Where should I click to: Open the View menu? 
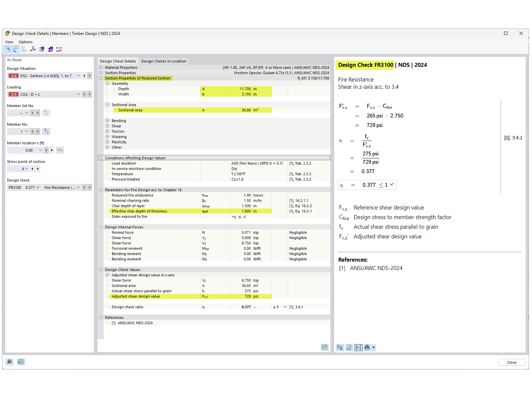(9, 42)
